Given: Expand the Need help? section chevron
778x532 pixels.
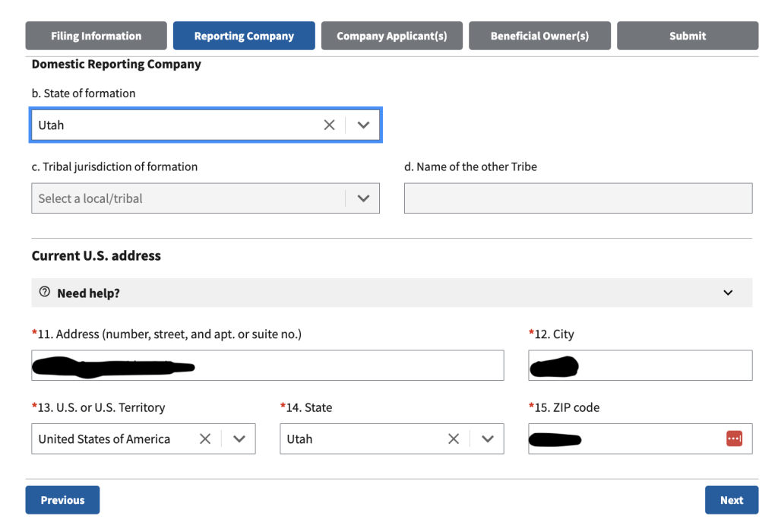Looking at the screenshot, I should 728,293.
